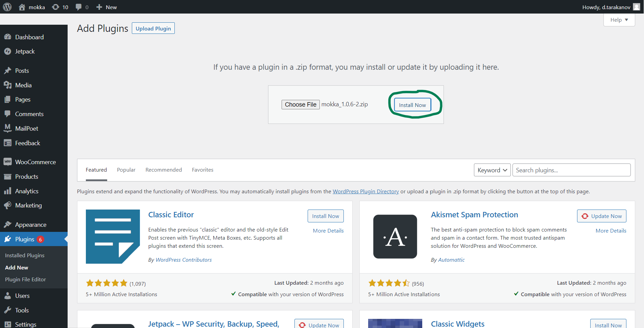Click the WordPress logo icon
Image resolution: width=644 pixels, height=328 pixels.
7,7
